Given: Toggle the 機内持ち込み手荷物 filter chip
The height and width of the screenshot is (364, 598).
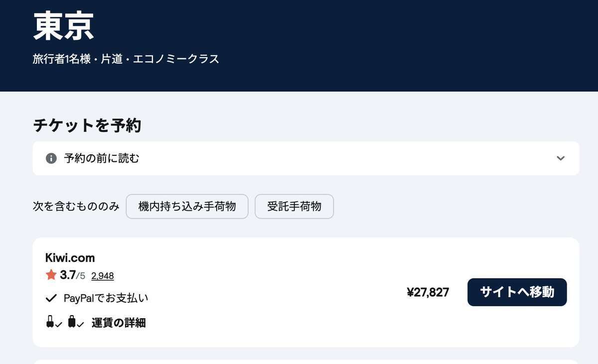Looking at the screenshot, I should coord(187,206).
